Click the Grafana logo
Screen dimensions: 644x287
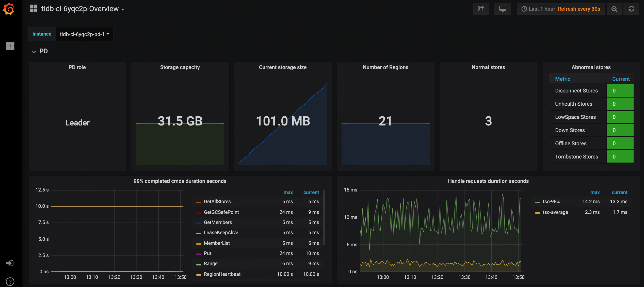[9, 9]
